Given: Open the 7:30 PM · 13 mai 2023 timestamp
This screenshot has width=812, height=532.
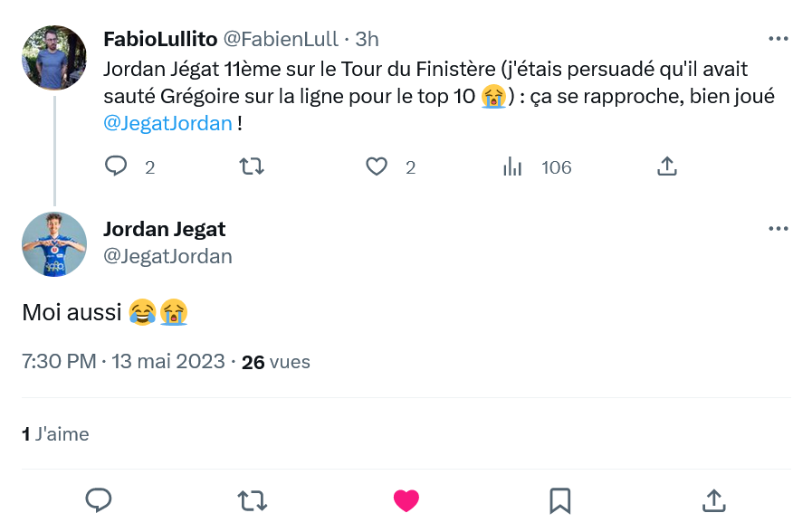Looking at the screenshot, I should tap(123, 362).
